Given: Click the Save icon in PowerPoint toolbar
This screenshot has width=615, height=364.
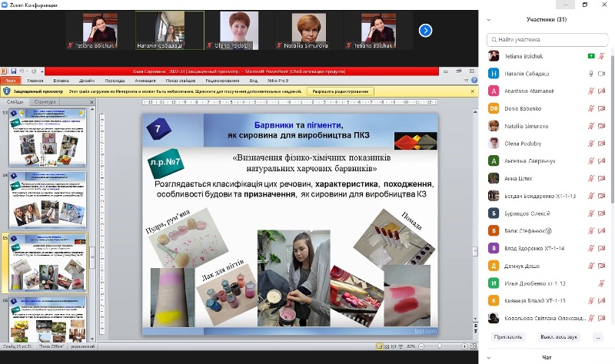Looking at the screenshot, I should 13,71.
